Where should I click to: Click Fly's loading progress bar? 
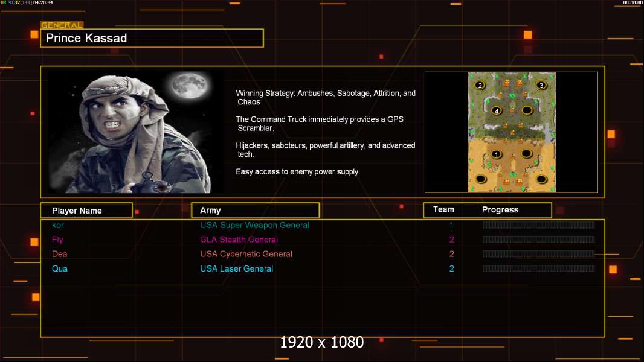click(539, 240)
